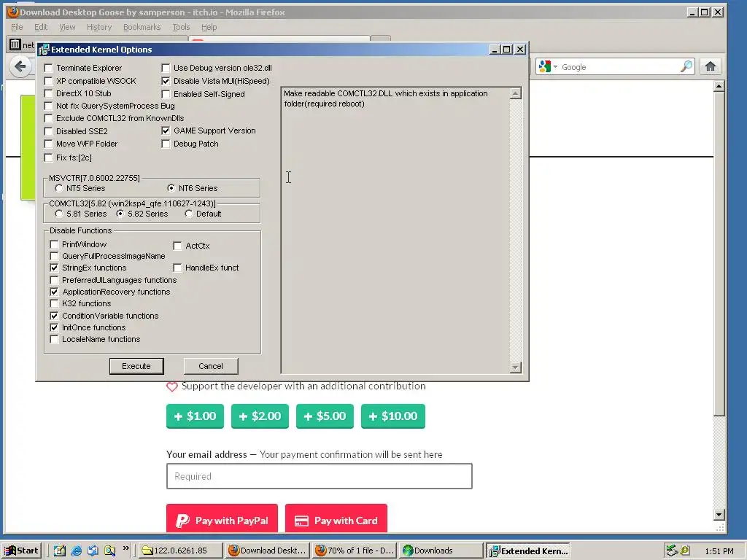This screenshot has height=560, width=747.
Task: Check PreferredUILanguages functions
Action: tap(54, 280)
